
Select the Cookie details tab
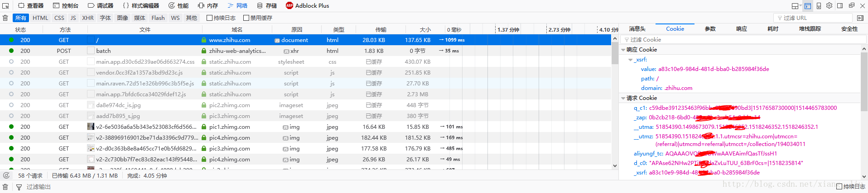click(675, 29)
